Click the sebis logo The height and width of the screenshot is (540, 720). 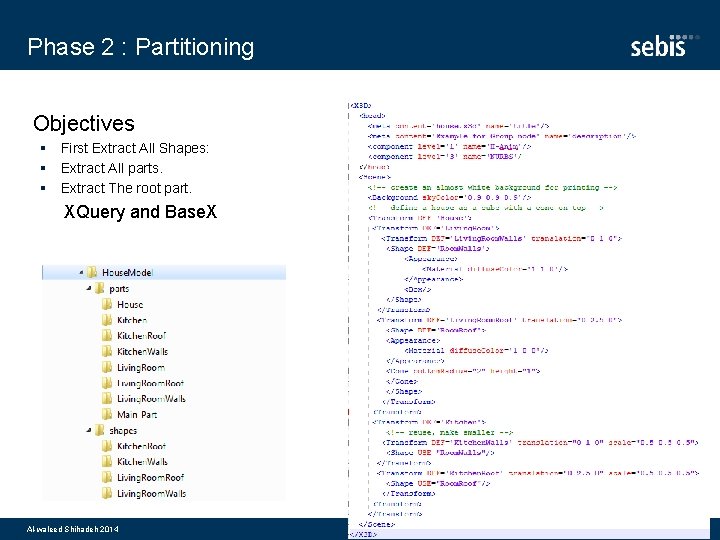coord(664,45)
